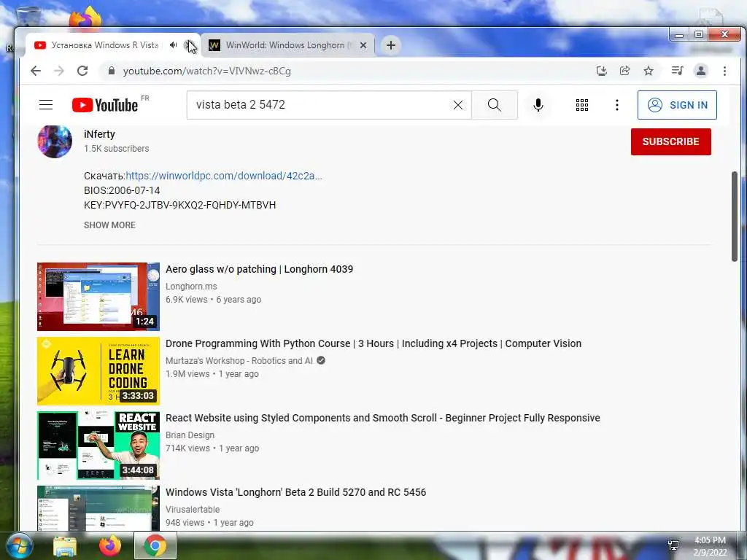Open YouTube settings three-dot menu
Viewport: 747px width, 560px height.
pyautogui.click(x=617, y=105)
